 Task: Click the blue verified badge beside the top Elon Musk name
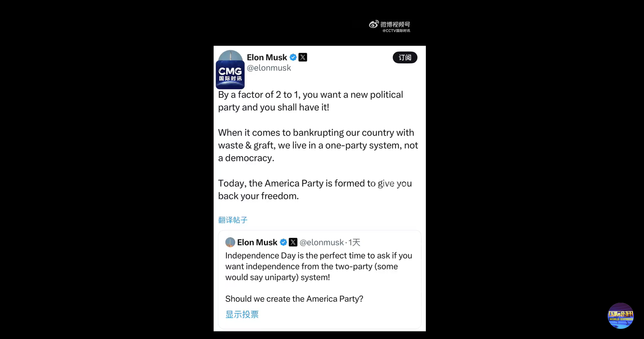pyautogui.click(x=293, y=57)
